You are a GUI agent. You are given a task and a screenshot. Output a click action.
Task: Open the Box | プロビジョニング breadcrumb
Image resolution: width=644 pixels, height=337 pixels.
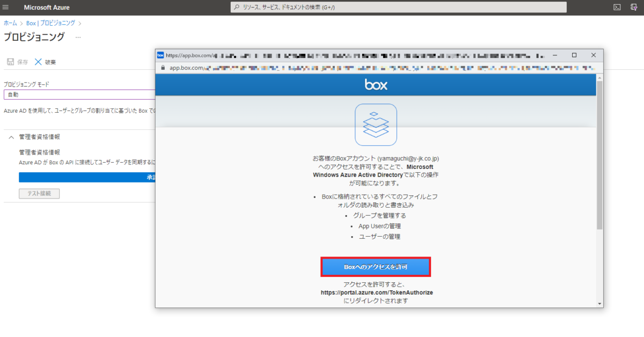(51, 23)
